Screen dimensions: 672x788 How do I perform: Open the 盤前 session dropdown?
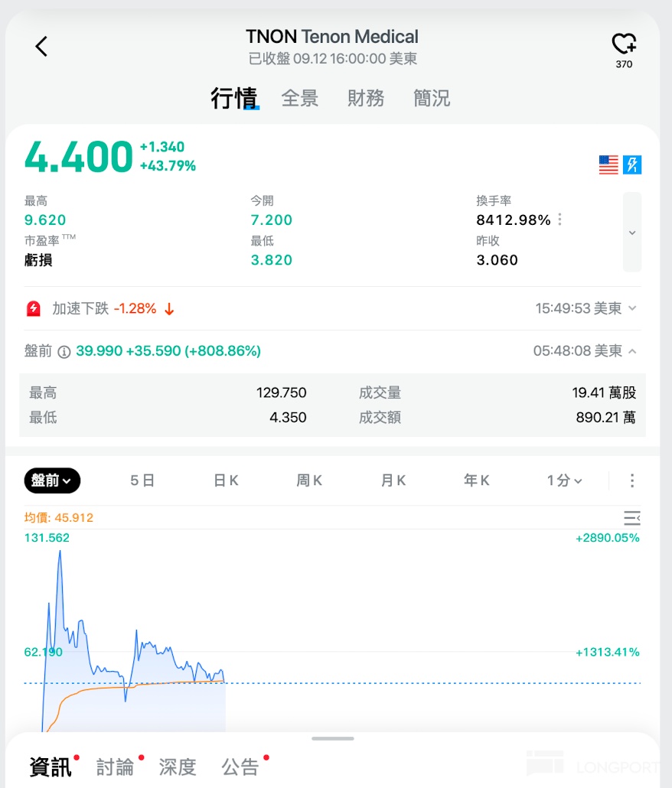coord(52,480)
